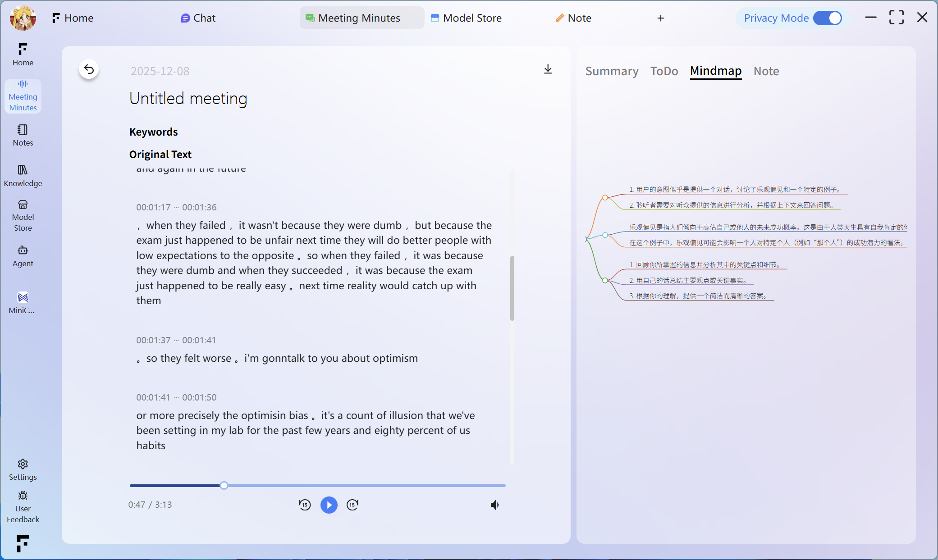Collapse the green mindmap node
Image resolution: width=938 pixels, height=560 pixels.
click(605, 280)
